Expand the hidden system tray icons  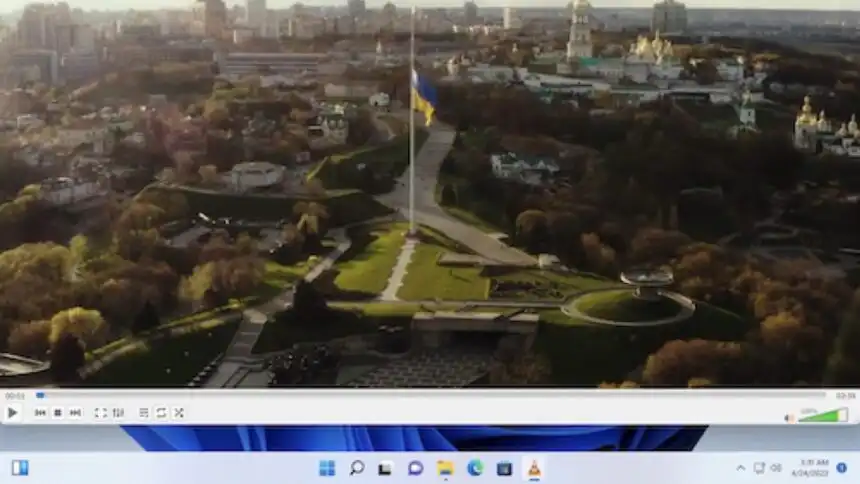coord(741,468)
